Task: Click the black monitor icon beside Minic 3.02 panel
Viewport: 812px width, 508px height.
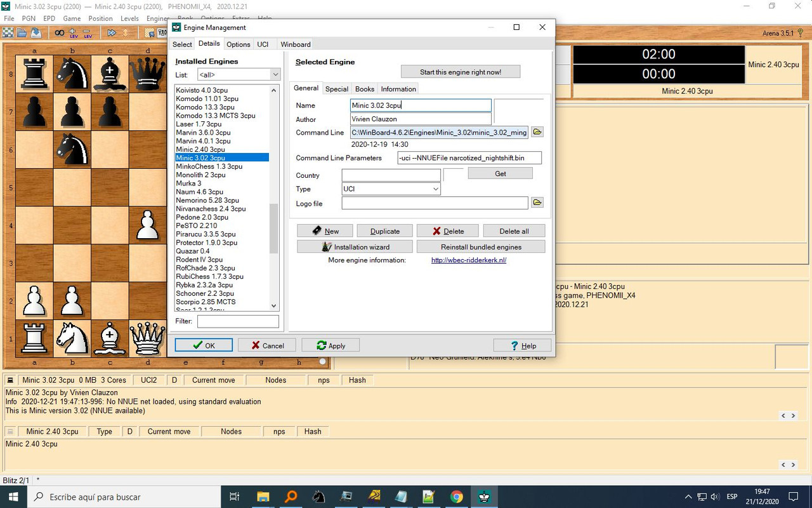Action: pyautogui.click(x=10, y=380)
